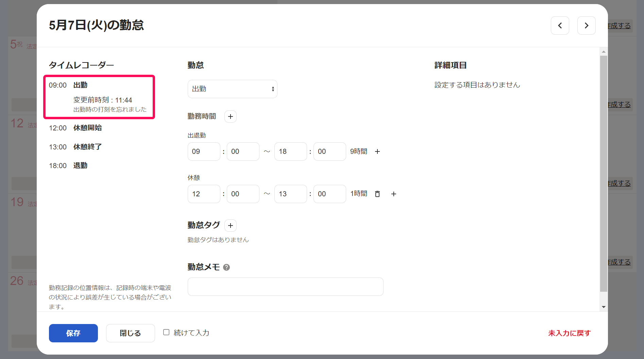Viewport: 644px width, 359px height.
Task: Edit the break start hour field 12
Action: 204,194
